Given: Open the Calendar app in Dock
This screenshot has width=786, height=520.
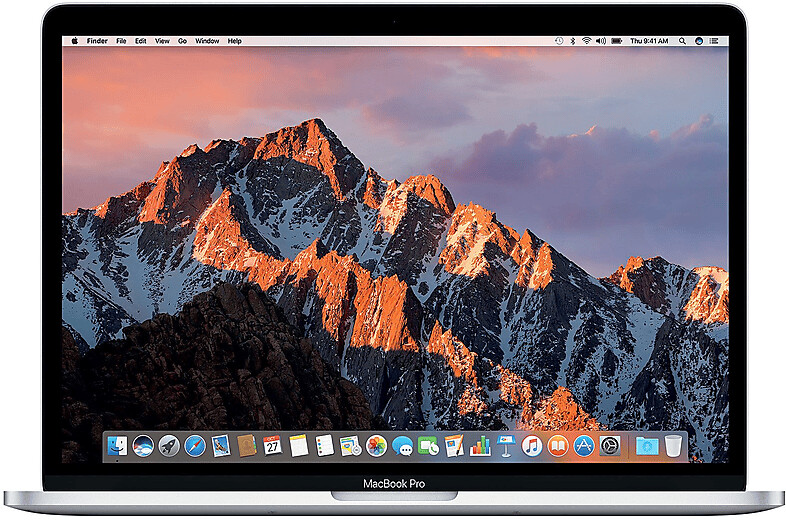Looking at the screenshot, I should pyautogui.click(x=273, y=446).
